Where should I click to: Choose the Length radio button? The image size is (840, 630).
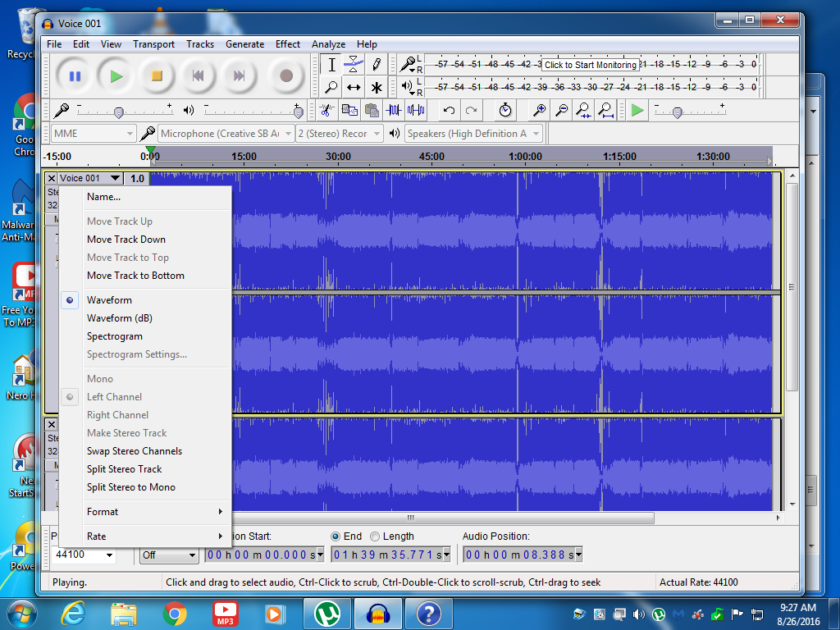tap(375, 536)
